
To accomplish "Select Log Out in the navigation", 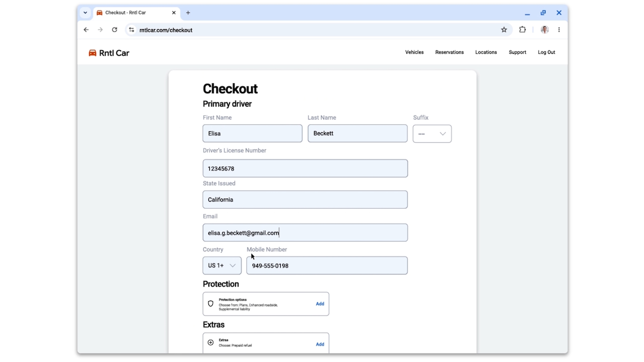I will click(x=546, y=52).
